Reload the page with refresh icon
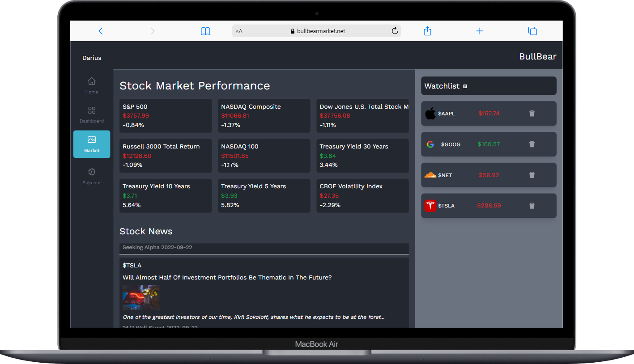This screenshot has height=364, width=634. pos(395,31)
